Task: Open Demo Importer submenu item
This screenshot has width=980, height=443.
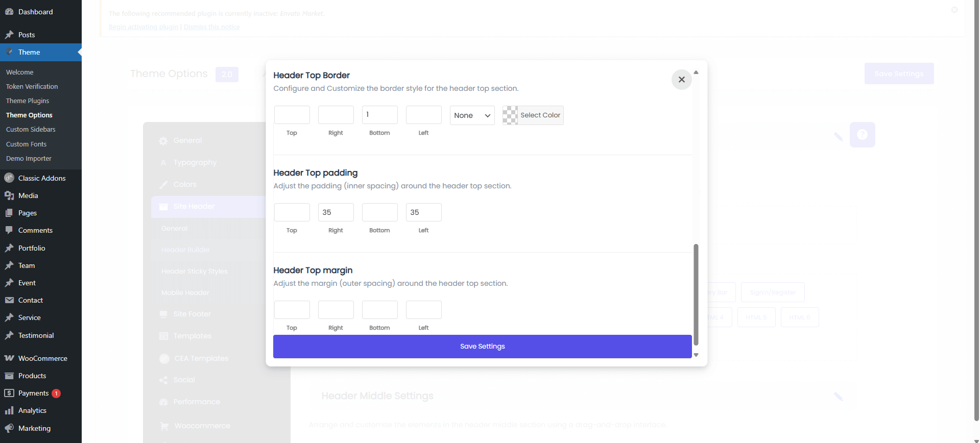Action: [x=29, y=159]
